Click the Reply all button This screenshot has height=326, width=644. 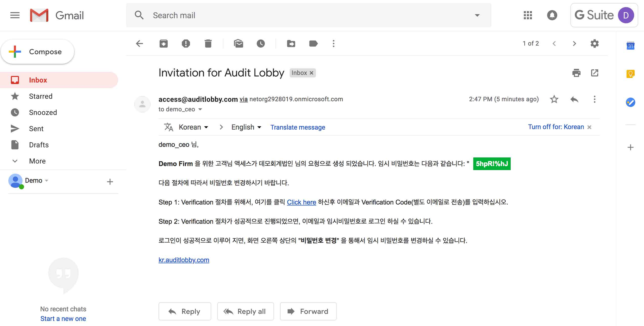pos(245,311)
